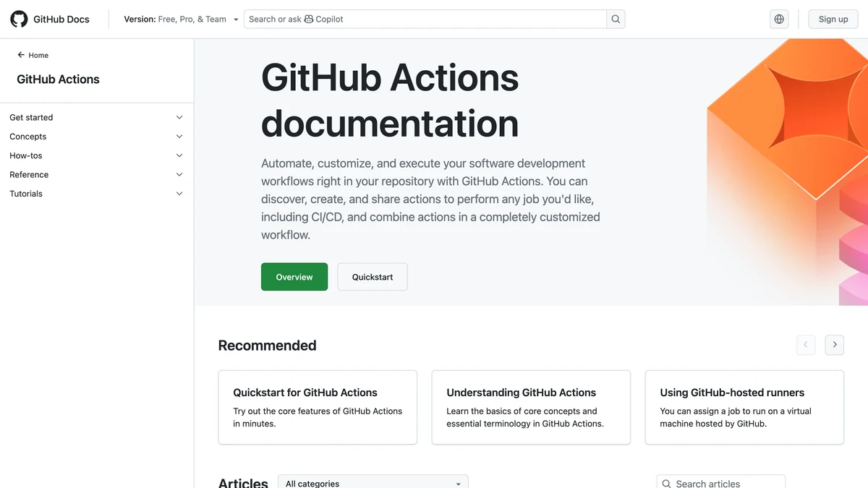Open the All categories dropdown
The height and width of the screenshot is (488, 868).
click(373, 482)
